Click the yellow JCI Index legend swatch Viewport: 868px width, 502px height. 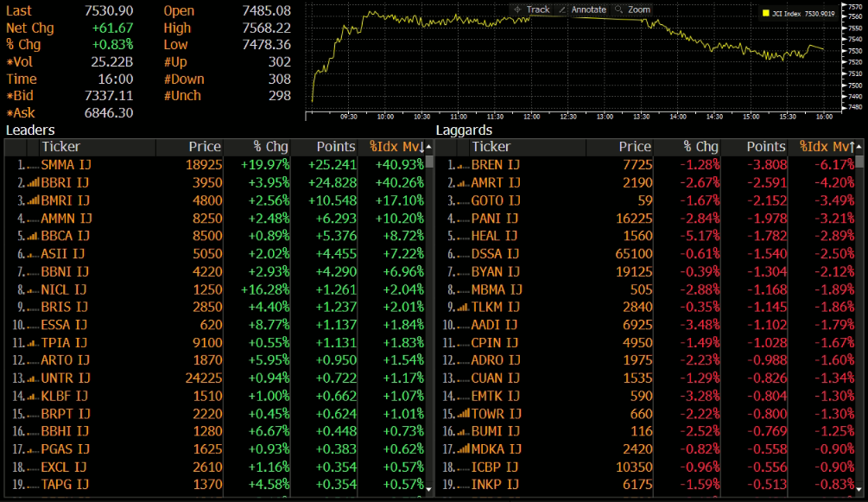click(x=765, y=13)
